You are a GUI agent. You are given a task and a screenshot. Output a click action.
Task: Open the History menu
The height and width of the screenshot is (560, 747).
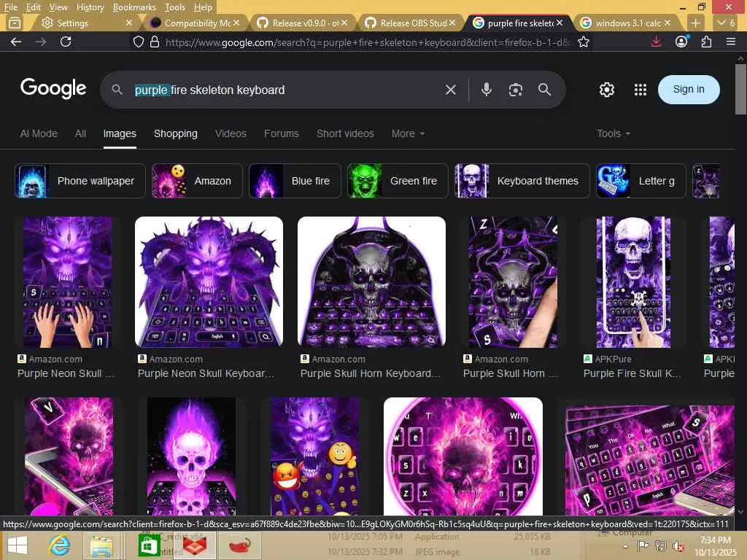click(90, 7)
